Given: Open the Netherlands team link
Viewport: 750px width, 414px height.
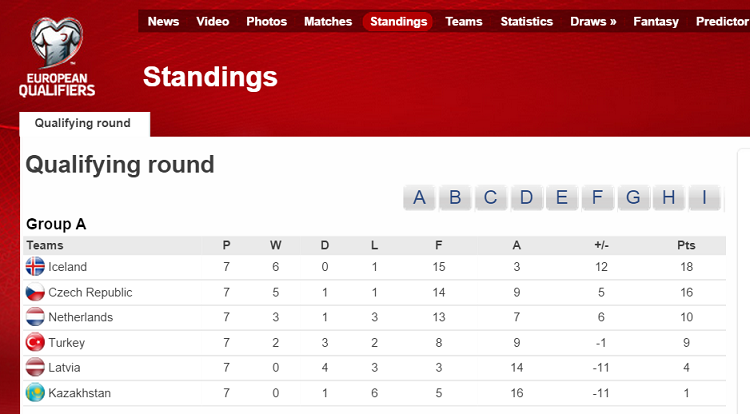Looking at the screenshot, I should (x=80, y=317).
